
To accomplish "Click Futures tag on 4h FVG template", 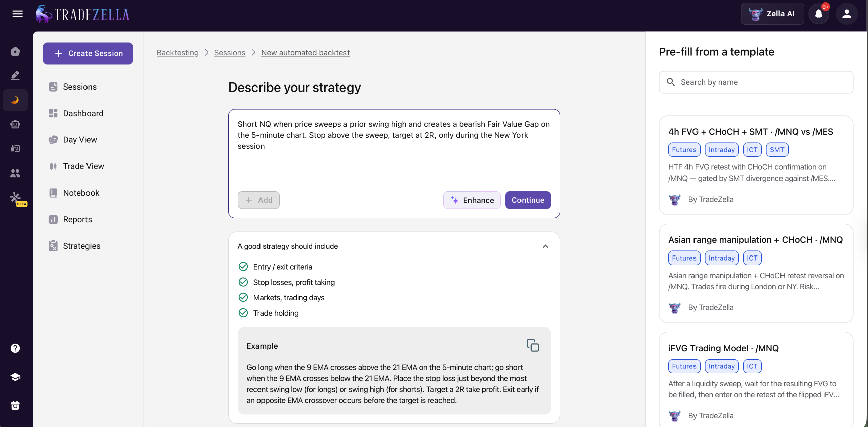I will tap(684, 150).
